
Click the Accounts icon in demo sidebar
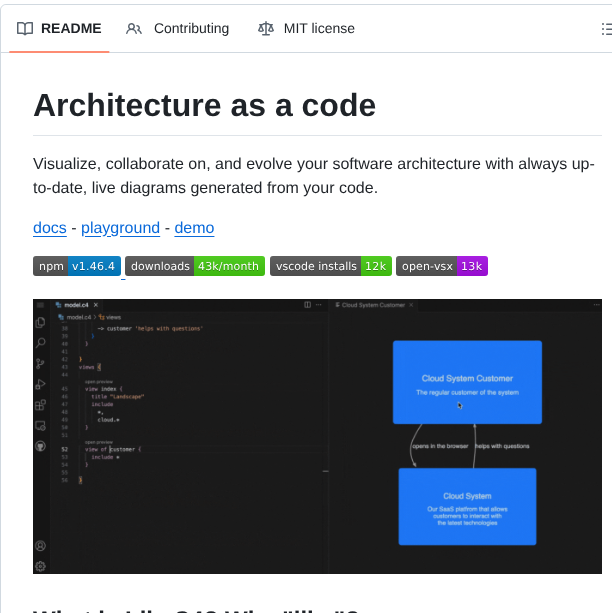click(x=41, y=546)
